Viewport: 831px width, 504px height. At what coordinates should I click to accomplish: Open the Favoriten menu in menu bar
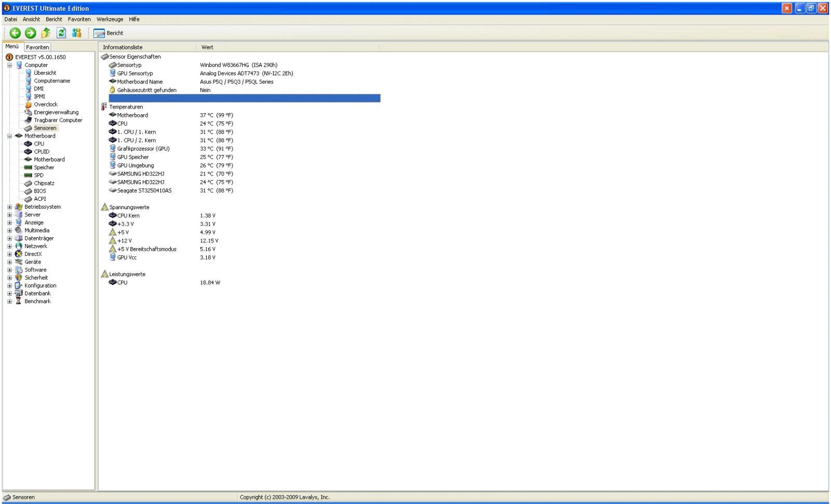click(x=79, y=19)
